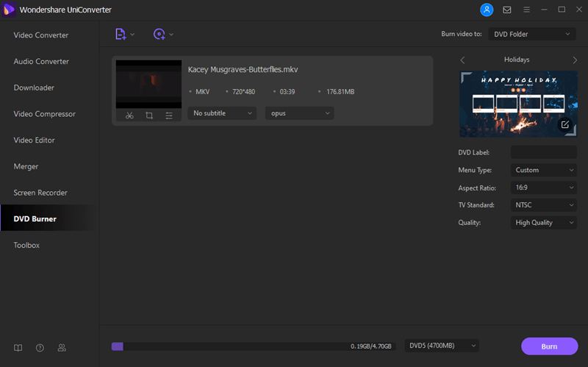
Task: Change the TV Standard NTSC dropdown
Action: coord(544,205)
